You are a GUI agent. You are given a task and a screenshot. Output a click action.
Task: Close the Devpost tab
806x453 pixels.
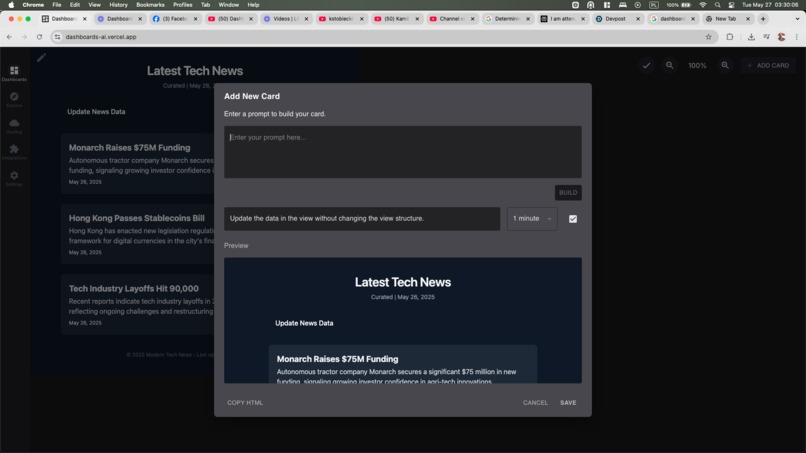(638, 19)
